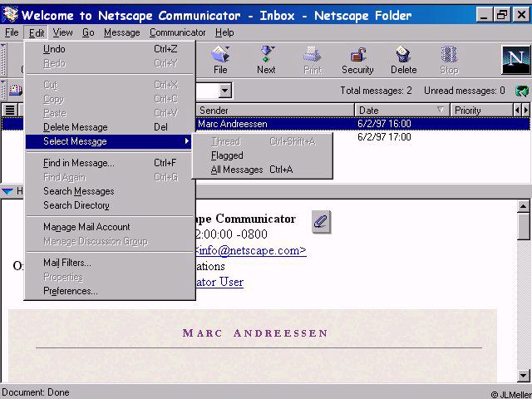
Task: Click the left column scroll arrow
Action: pyautogui.click(x=517, y=111)
